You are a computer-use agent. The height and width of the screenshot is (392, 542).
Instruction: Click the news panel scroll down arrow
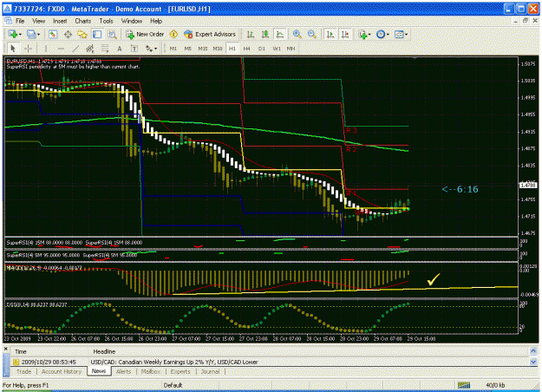pyautogui.click(x=533, y=362)
